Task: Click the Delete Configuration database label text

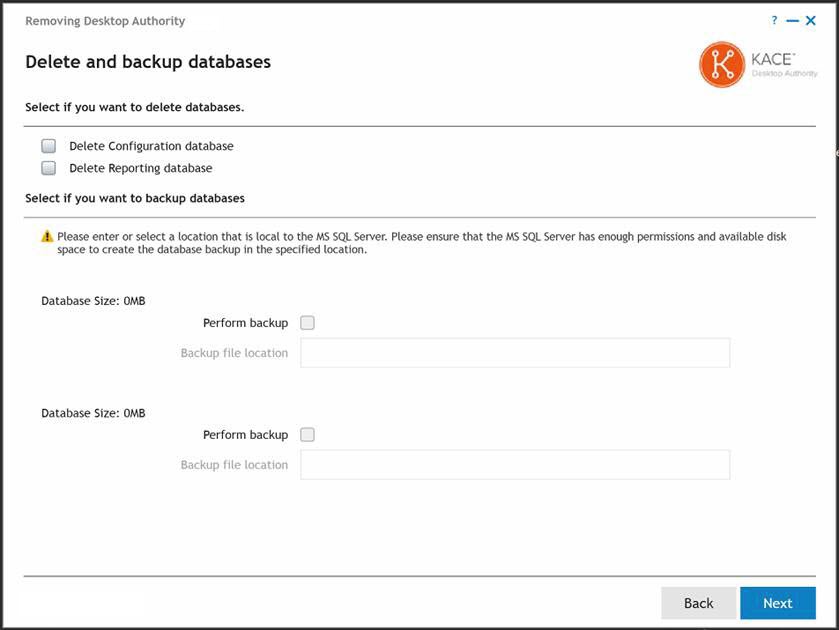Action: click(x=151, y=146)
